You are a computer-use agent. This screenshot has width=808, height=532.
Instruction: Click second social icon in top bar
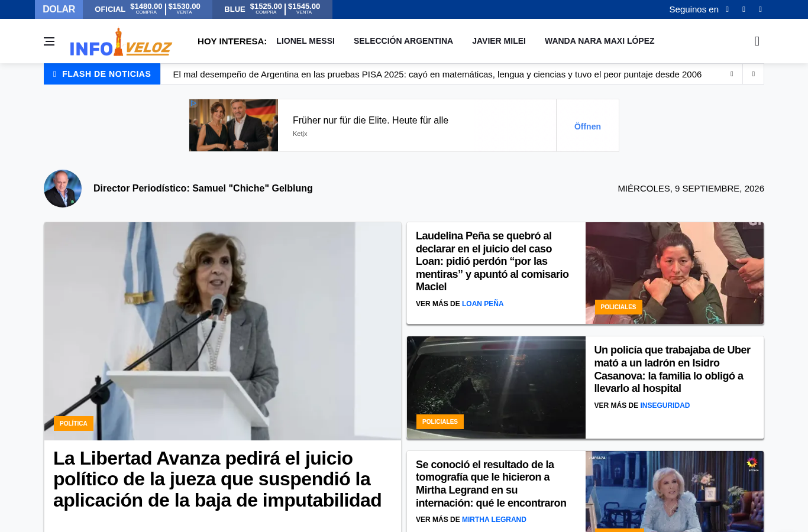[x=744, y=9]
